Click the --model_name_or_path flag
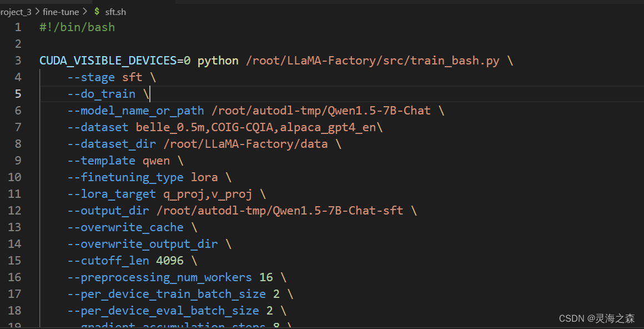Viewport: 644px width, 329px height. 135,111
